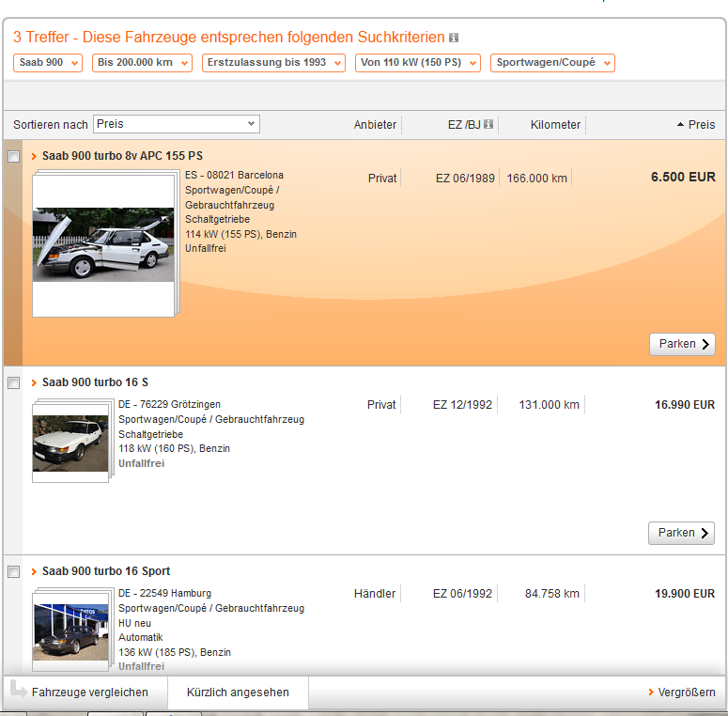Click Parken for the 6.500 EUR Saab
This screenshot has width=728, height=716.
point(682,345)
